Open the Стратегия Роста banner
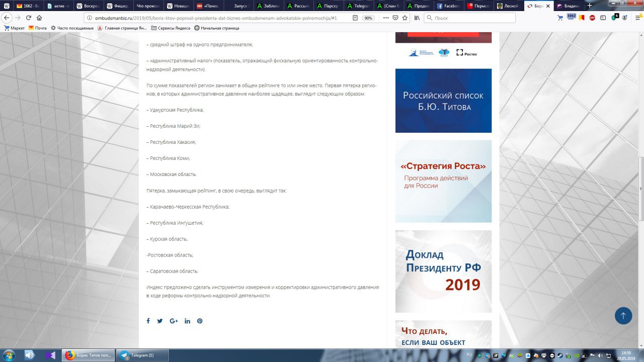This screenshot has width=644, height=362. pos(443,181)
